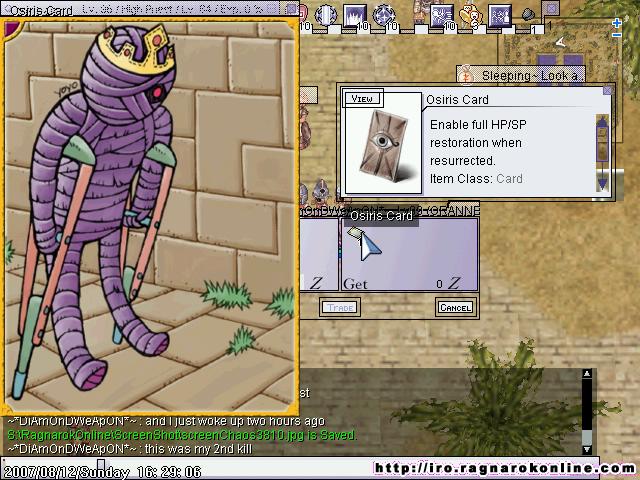Click the vending shop sign 'Sleeping~ Look a..'
This screenshot has height=480, width=640.
[521, 75]
